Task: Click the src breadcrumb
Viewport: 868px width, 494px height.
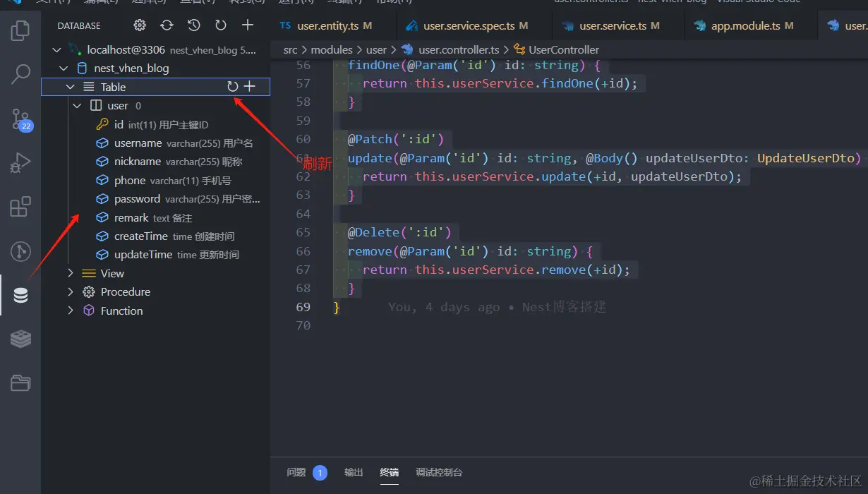Action: (290, 49)
